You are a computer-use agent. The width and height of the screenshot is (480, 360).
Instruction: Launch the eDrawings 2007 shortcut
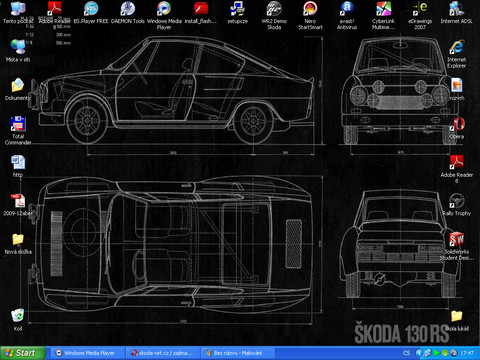tap(420, 9)
